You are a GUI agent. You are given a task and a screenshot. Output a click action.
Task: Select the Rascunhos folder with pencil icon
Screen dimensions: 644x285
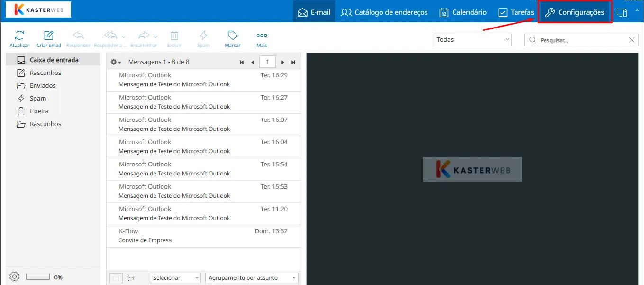coord(53,73)
